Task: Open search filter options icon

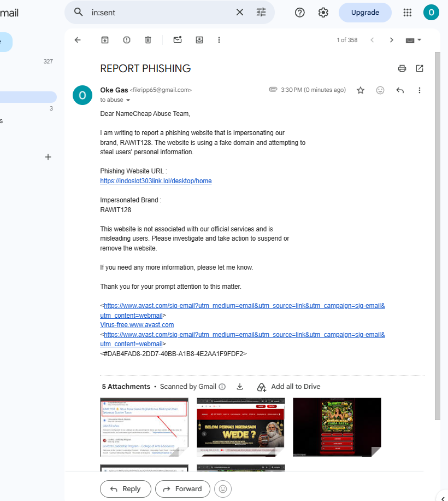Action: click(261, 12)
